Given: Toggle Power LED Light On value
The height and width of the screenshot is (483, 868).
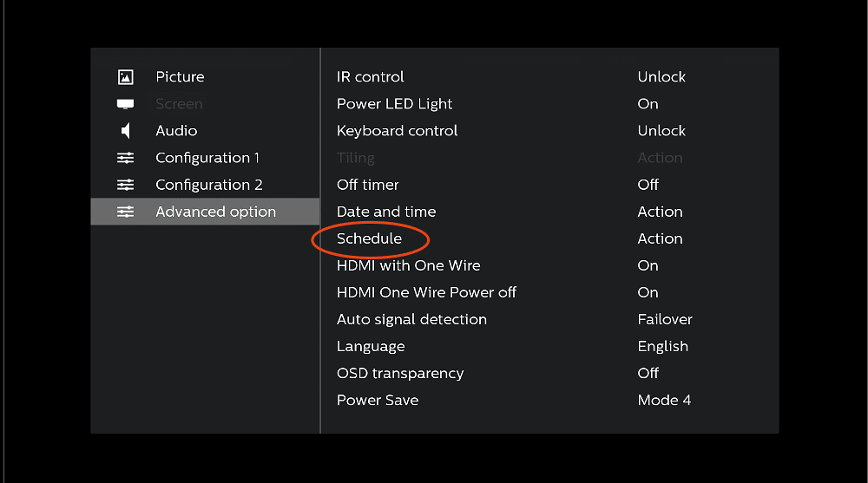Looking at the screenshot, I should [648, 104].
